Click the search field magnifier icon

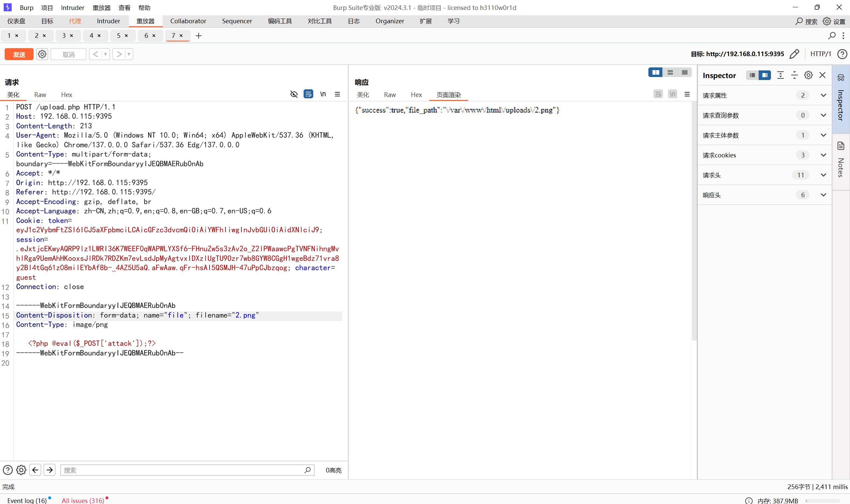(307, 470)
